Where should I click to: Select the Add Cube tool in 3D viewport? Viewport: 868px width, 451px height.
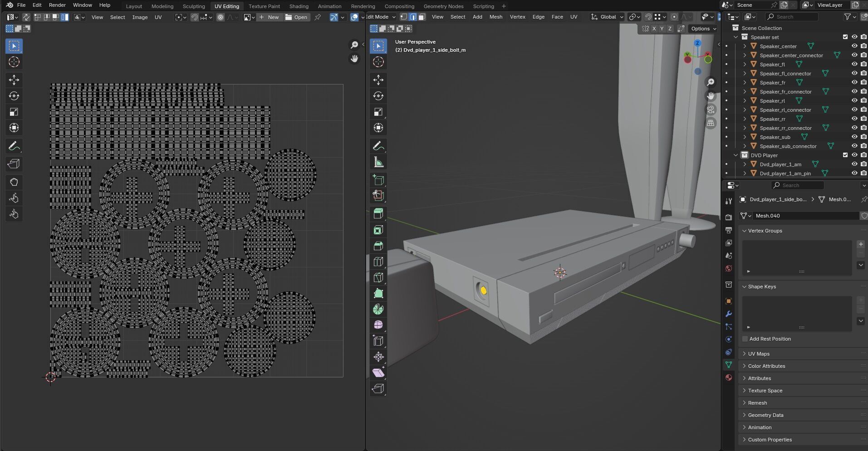coord(378,180)
